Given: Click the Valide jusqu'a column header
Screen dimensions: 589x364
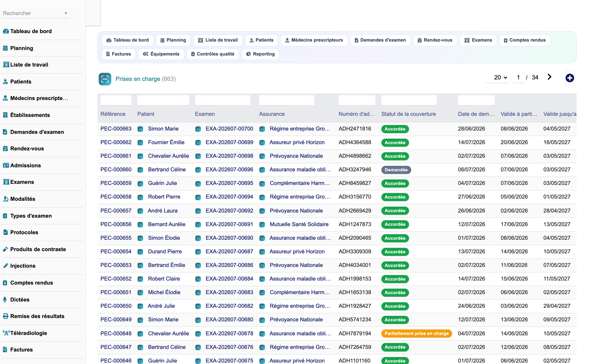Looking at the screenshot, I should pos(560,114).
